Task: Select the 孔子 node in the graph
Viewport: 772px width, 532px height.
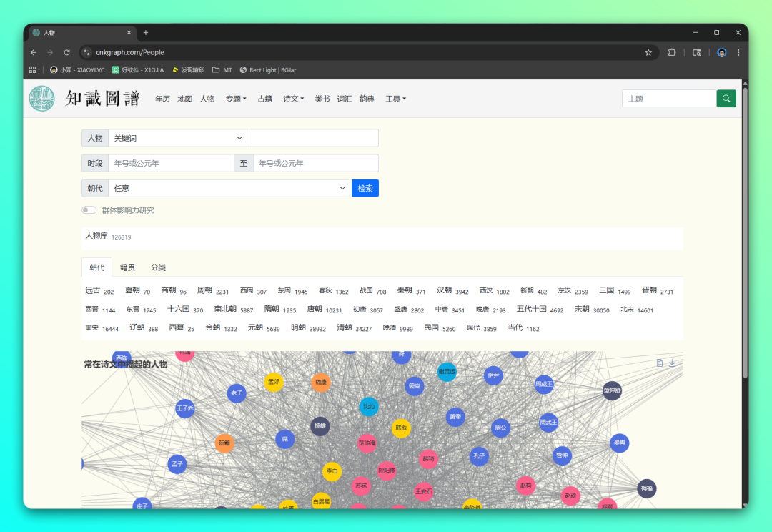Action: pyautogui.click(x=479, y=456)
